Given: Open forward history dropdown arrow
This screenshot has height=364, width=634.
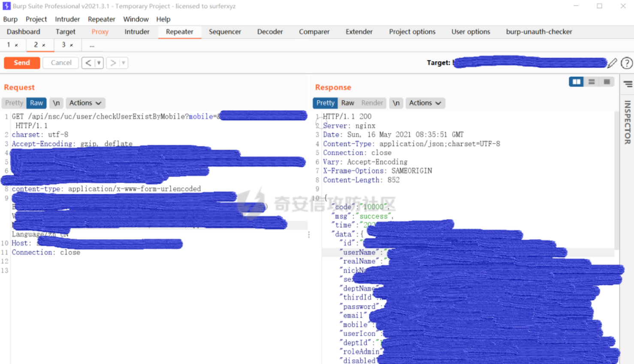Looking at the screenshot, I should pos(124,63).
